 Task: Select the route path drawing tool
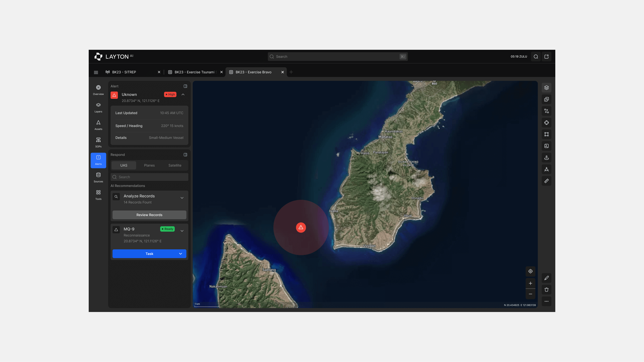(x=546, y=111)
